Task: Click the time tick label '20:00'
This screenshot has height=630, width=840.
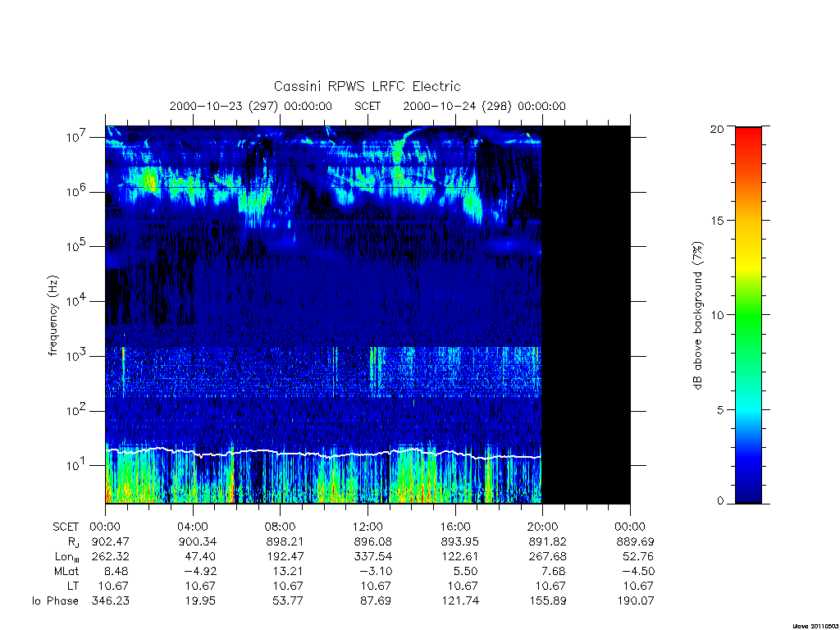Action: 543,527
